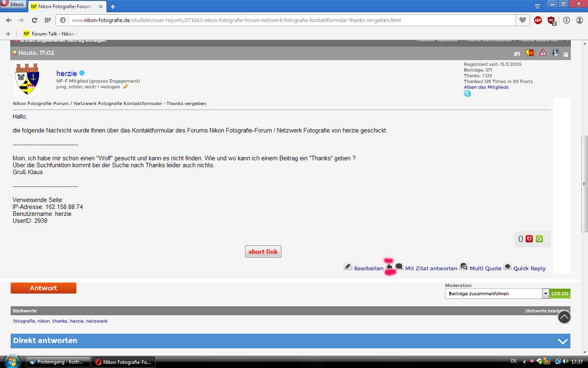Viewport: 588px width, 368px height.
Task: Open the system tray volume icon
Action: point(565,362)
